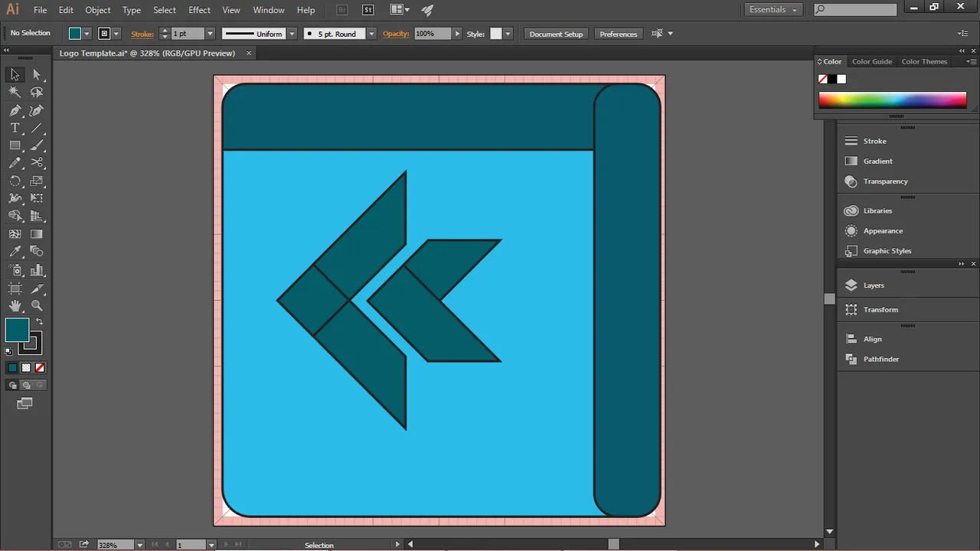The height and width of the screenshot is (551, 980).
Task: Select the Selection tool
Action: coord(15,74)
